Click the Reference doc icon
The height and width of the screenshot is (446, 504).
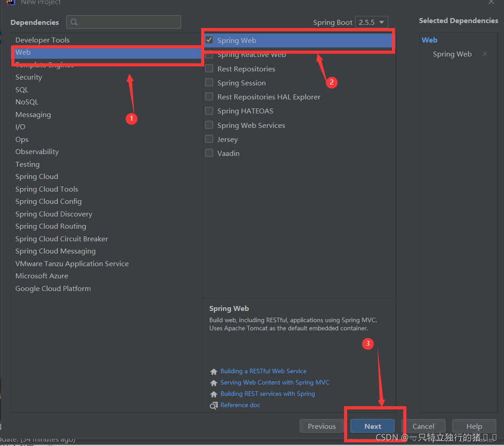coord(213,405)
